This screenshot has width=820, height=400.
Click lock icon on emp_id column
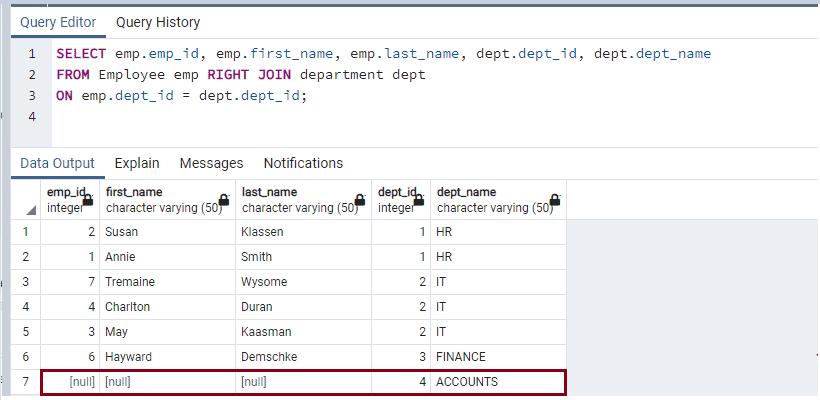pos(88,201)
